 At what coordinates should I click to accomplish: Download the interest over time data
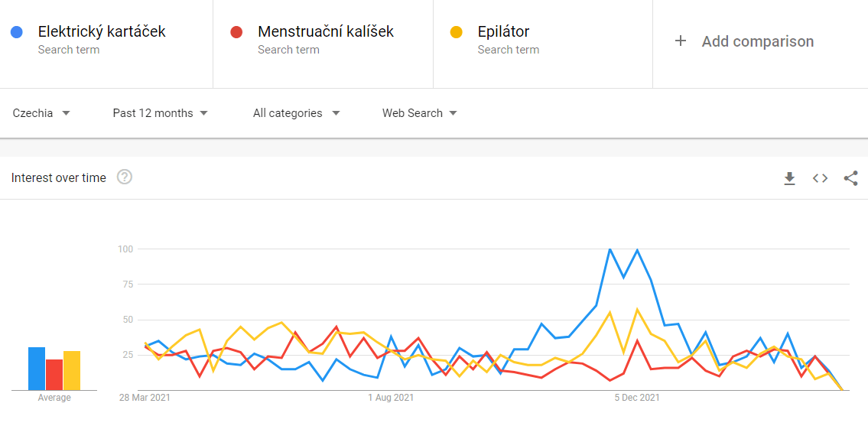(789, 178)
